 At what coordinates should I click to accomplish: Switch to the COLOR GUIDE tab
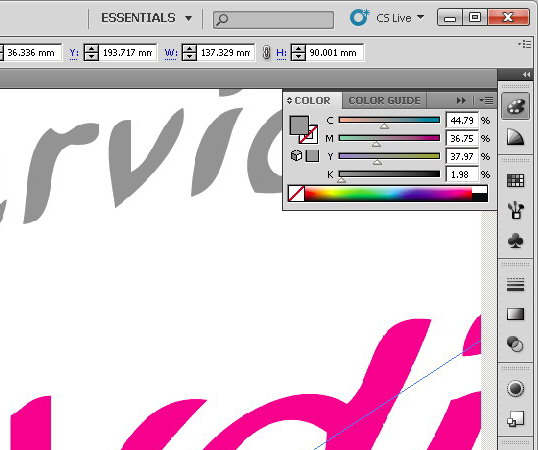pyautogui.click(x=384, y=100)
